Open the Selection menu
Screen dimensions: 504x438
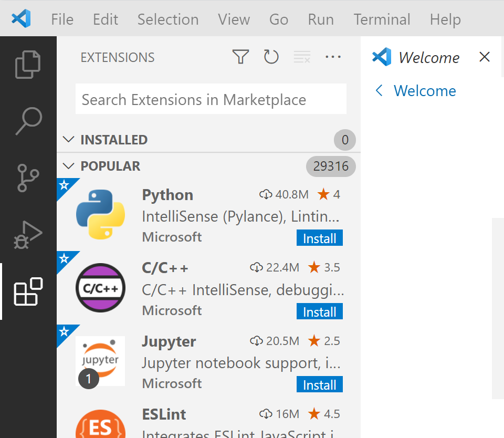(x=168, y=19)
